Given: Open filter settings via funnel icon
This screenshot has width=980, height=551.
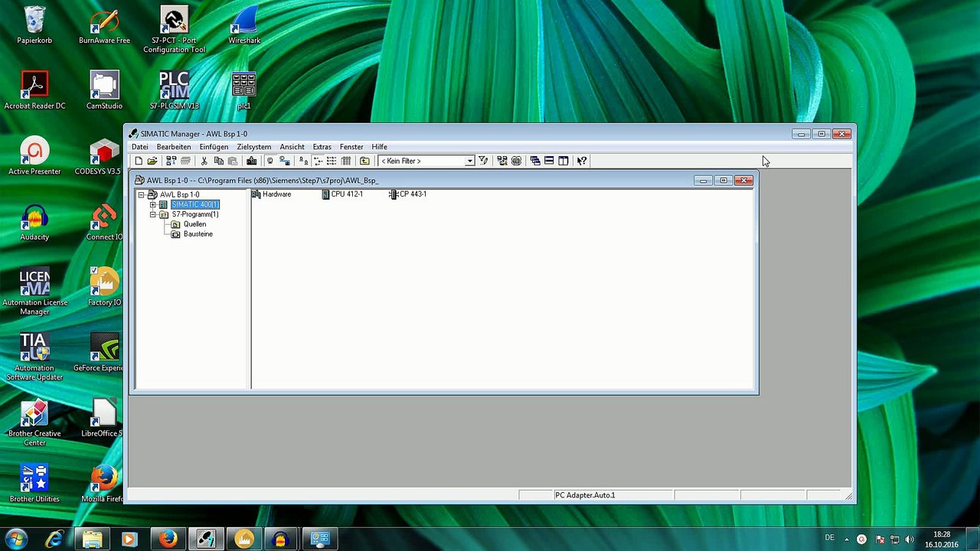Looking at the screenshot, I should 483,161.
